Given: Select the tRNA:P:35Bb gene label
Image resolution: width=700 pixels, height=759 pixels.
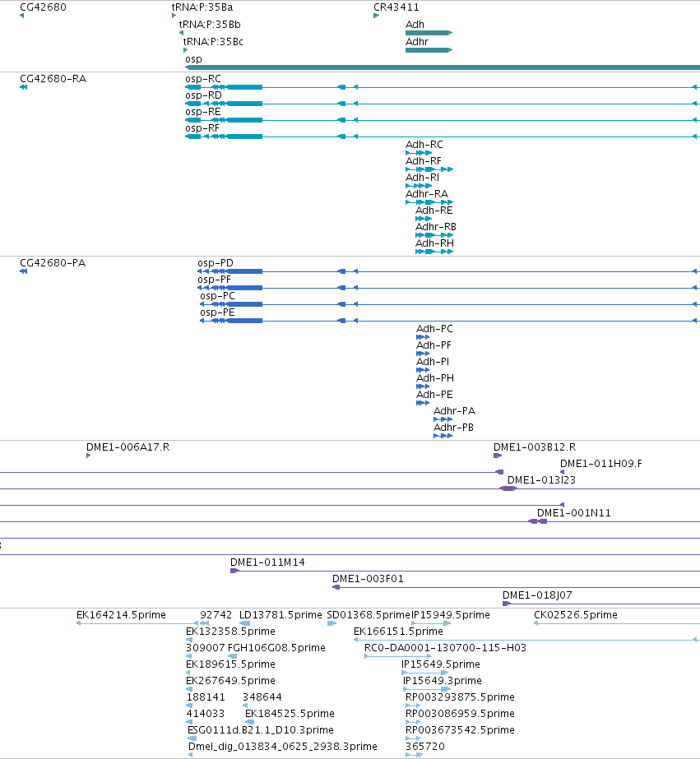Looking at the screenshot, I should [x=210, y=25].
